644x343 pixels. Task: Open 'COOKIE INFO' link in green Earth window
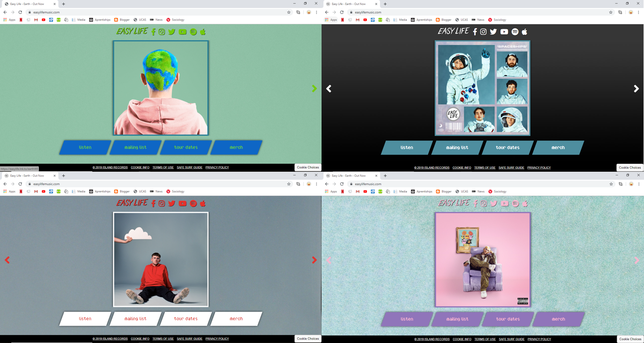(x=140, y=168)
